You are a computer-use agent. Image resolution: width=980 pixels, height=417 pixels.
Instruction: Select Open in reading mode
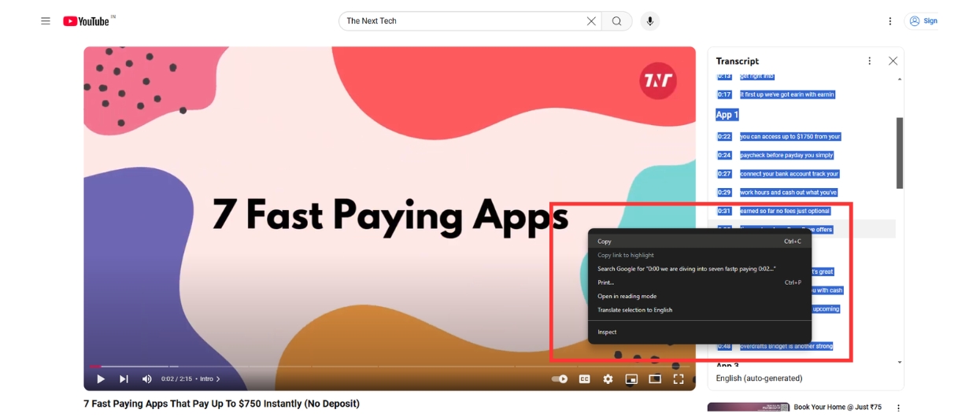pos(700,297)
